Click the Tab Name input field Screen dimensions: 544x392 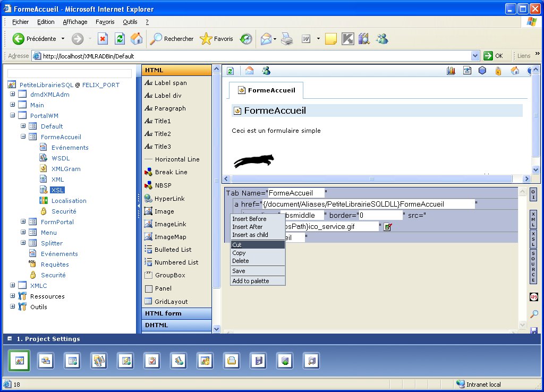295,193
